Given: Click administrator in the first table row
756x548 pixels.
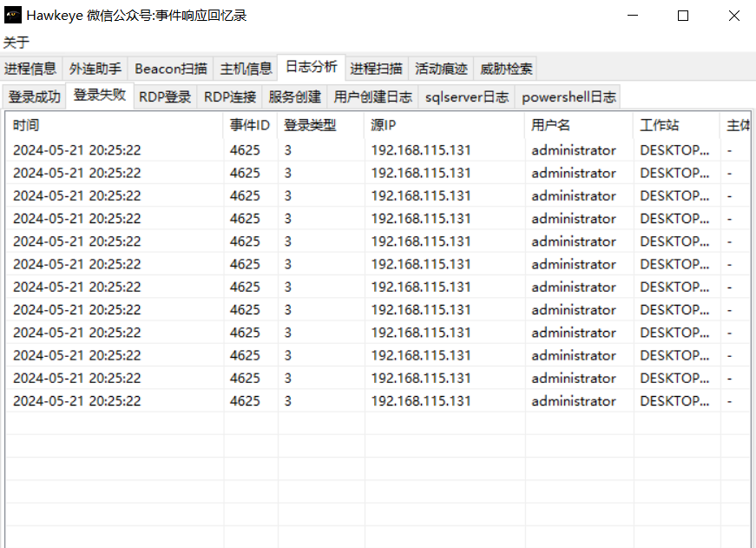Looking at the screenshot, I should 574,150.
